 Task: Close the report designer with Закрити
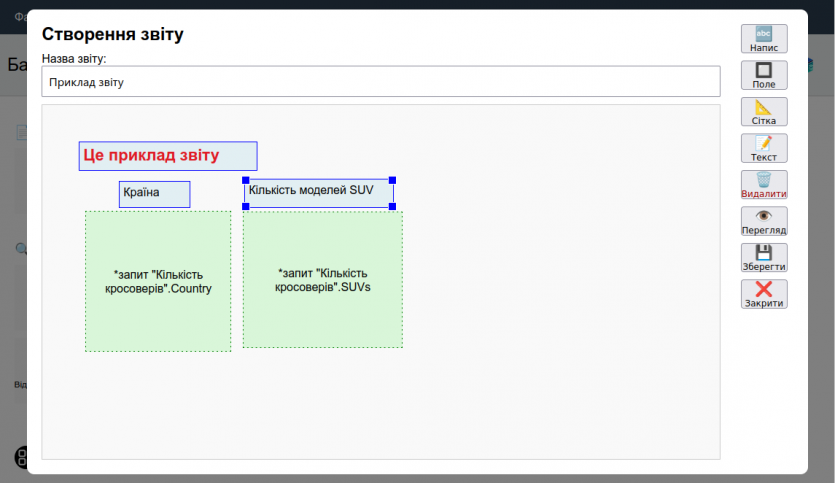(x=763, y=294)
